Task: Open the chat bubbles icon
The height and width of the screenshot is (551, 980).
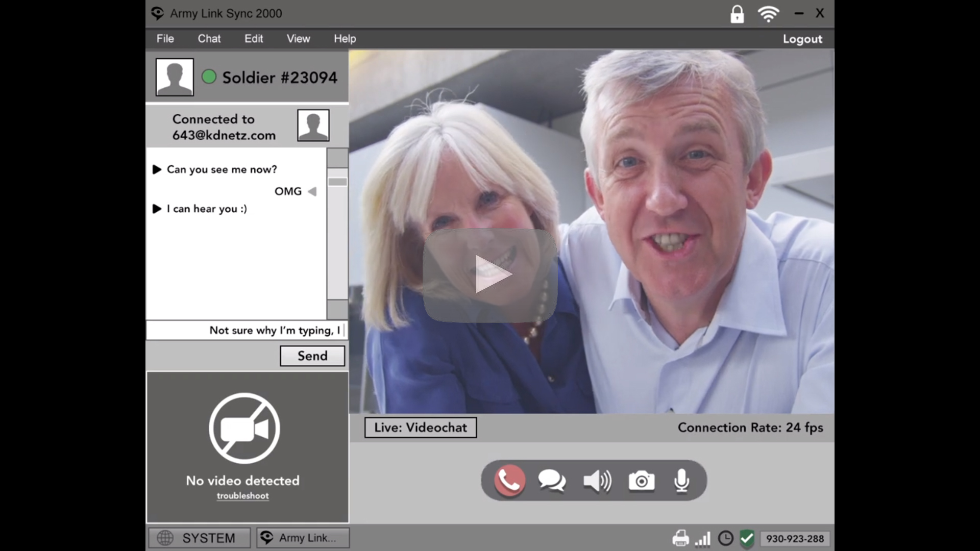Action: 552,481
